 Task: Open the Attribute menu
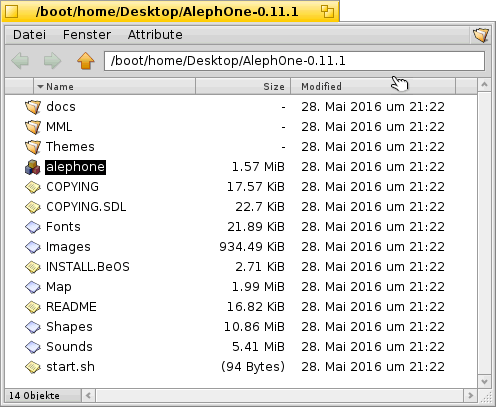[x=155, y=35]
